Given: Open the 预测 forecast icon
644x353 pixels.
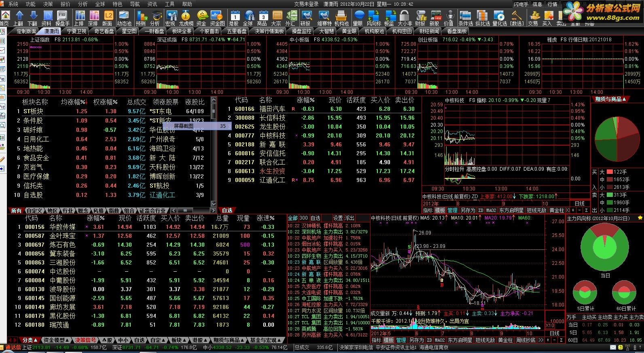Looking at the screenshot, I should 141,18.
